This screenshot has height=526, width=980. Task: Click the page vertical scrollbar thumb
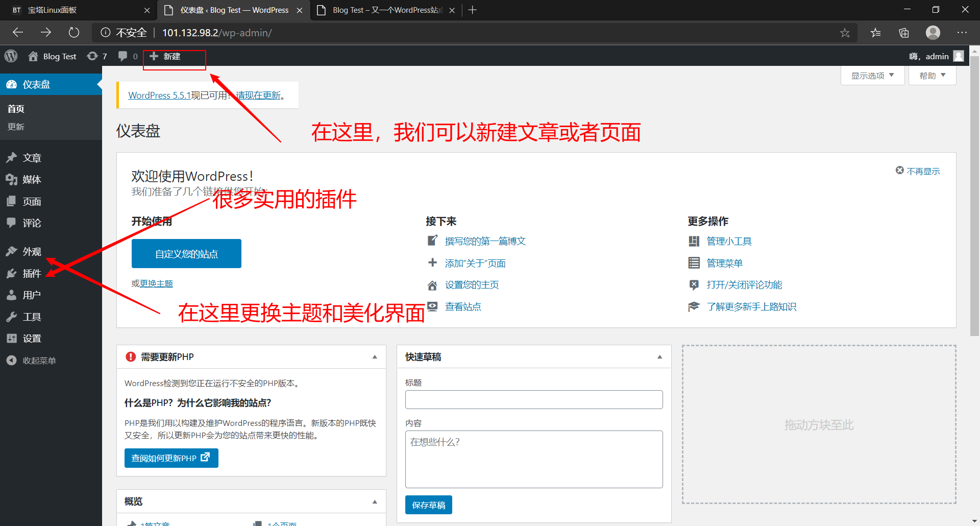(975, 197)
